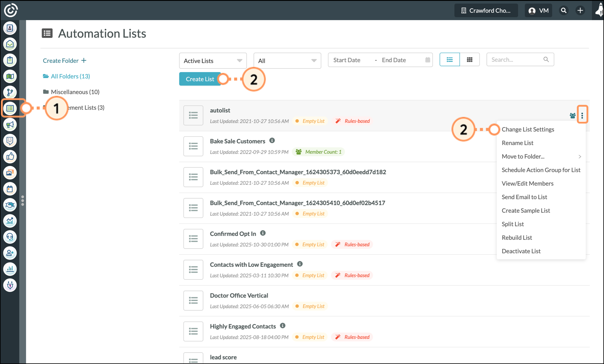The image size is (604, 364).
Task: Click the Create List button
Action: point(200,79)
